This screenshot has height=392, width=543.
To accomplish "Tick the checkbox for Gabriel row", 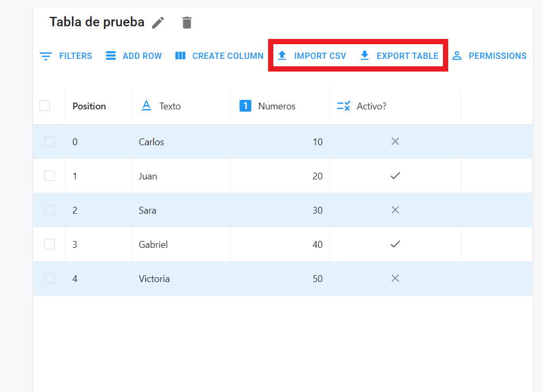I will tap(50, 244).
